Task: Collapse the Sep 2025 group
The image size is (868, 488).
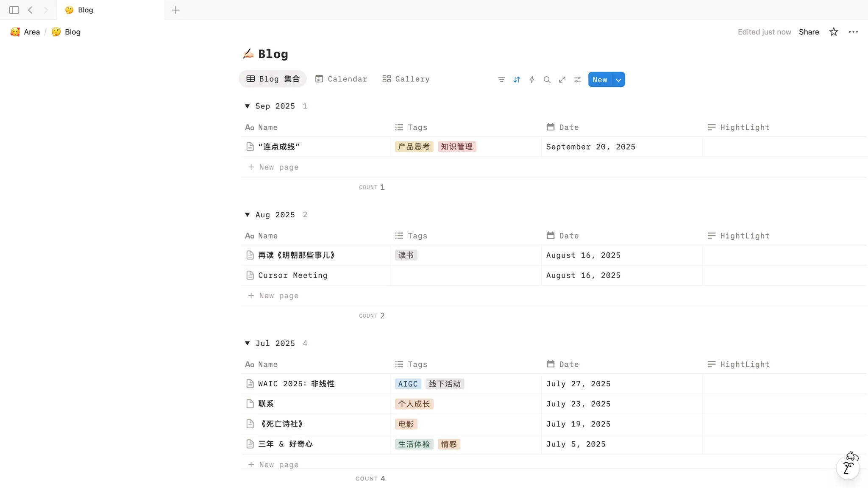Action: point(248,106)
